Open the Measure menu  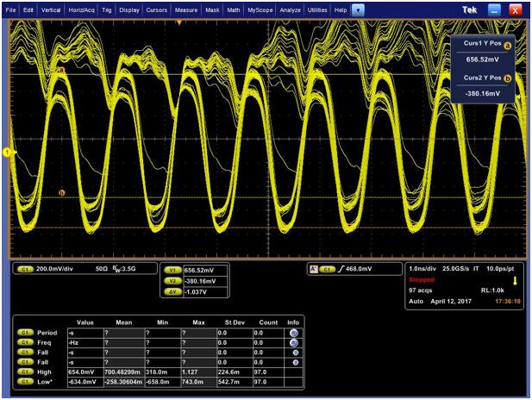tap(185, 9)
